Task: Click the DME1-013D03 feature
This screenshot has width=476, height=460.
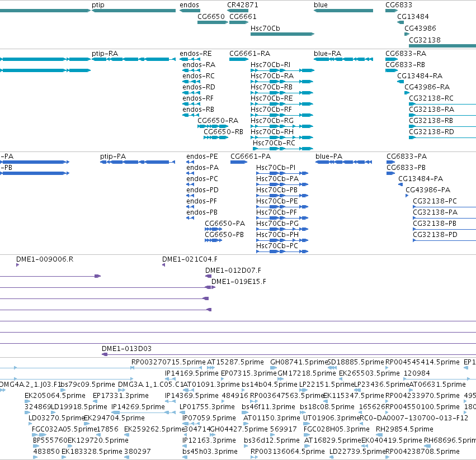Action: (289, 354)
